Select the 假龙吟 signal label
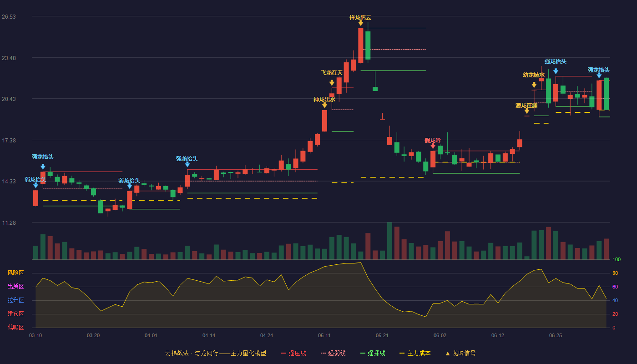This screenshot has height=364, width=637. click(x=433, y=140)
